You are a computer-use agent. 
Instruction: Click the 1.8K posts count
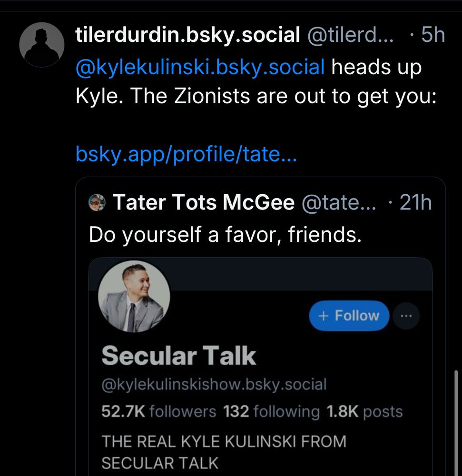[364, 412]
